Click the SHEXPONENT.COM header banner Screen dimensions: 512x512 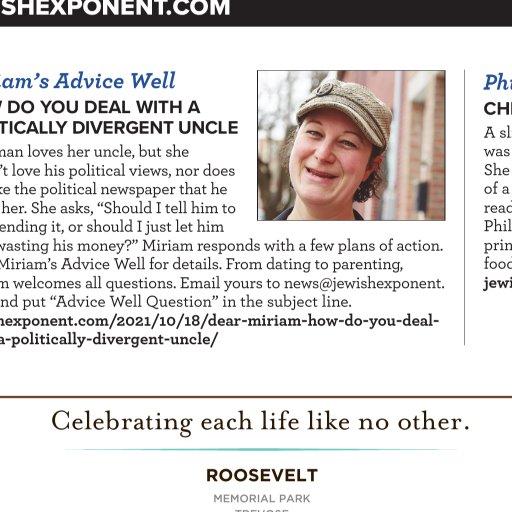point(256,13)
